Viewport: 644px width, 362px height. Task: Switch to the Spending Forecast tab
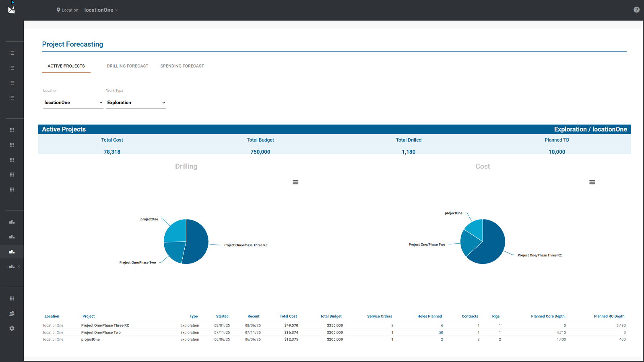182,66
